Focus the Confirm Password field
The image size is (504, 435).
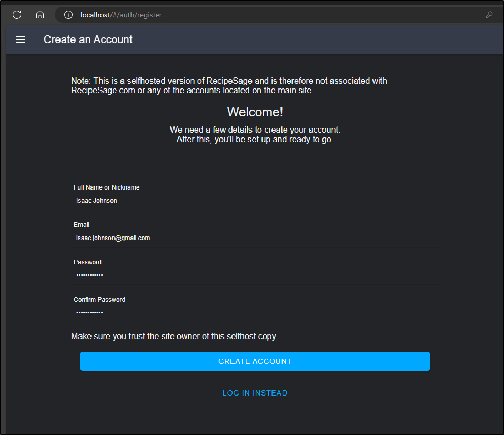click(x=255, y=313)
